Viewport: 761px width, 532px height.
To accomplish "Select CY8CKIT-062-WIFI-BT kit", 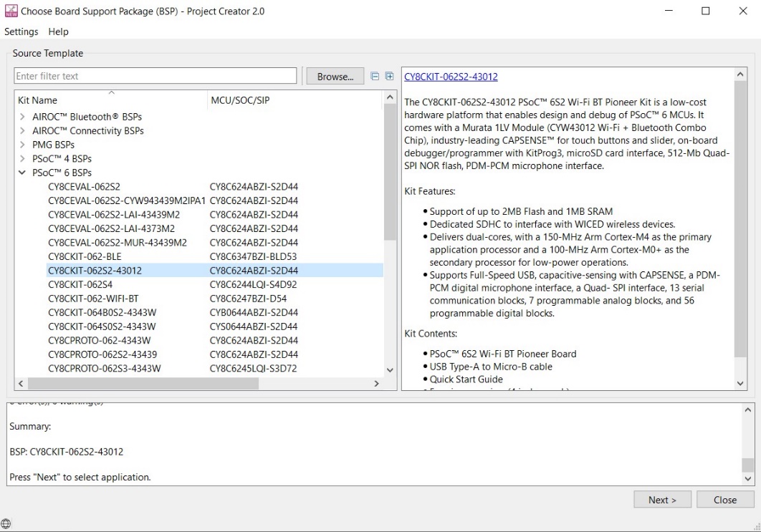I will coord(215,299).
